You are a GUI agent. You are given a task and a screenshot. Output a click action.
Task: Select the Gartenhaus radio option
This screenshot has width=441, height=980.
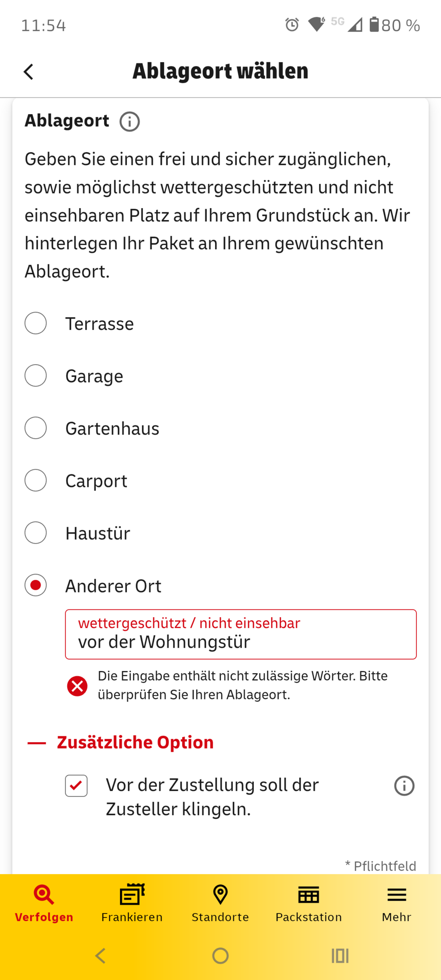coord(36,428)
